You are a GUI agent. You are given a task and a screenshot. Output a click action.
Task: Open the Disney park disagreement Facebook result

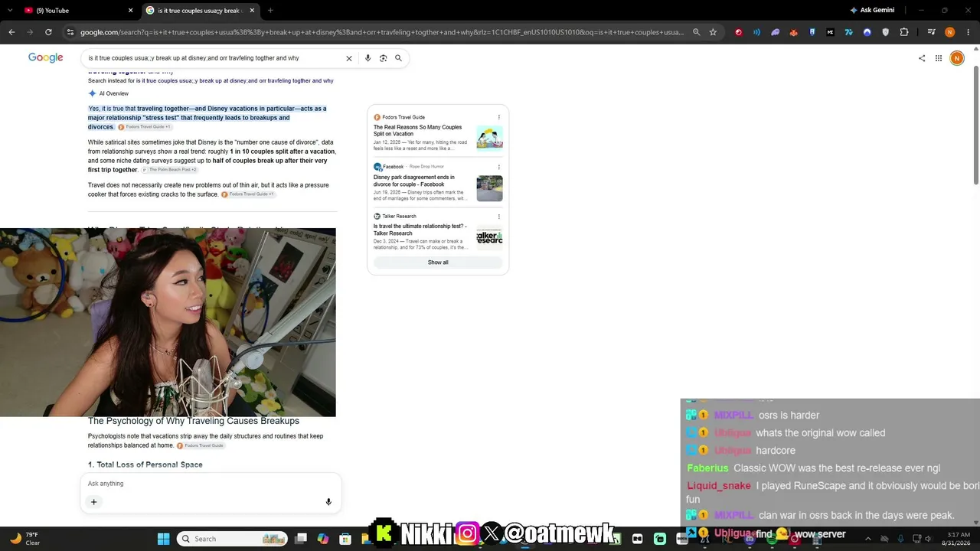point(414,181)
